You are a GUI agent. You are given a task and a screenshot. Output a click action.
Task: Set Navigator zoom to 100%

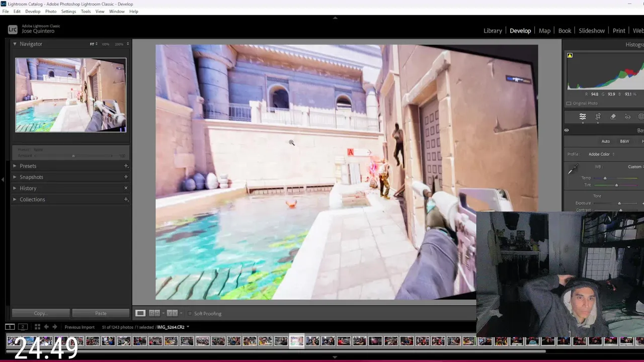(105, 44)
